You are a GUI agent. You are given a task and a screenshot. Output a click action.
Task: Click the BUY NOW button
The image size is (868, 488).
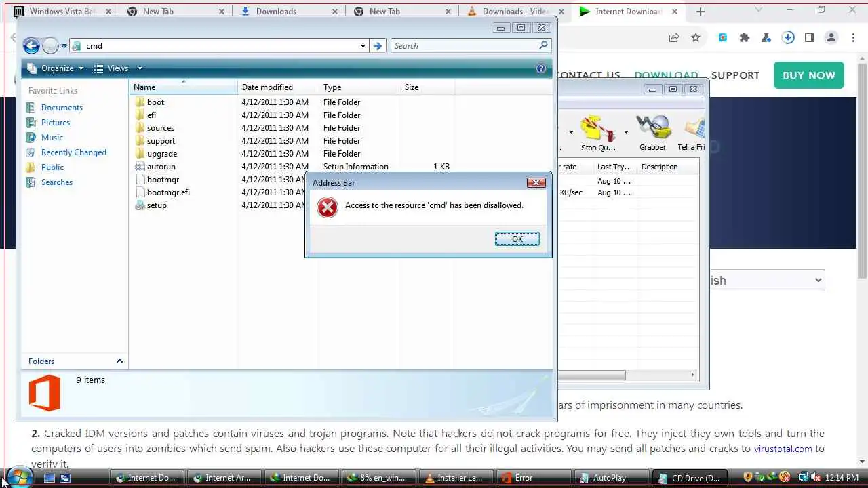[x=809, y=75]
